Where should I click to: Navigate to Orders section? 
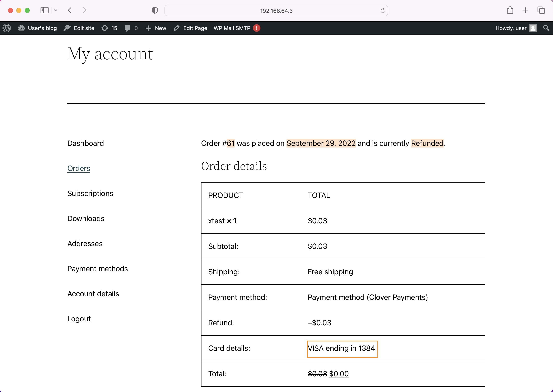pyautogui.click(x=79, y=168)
